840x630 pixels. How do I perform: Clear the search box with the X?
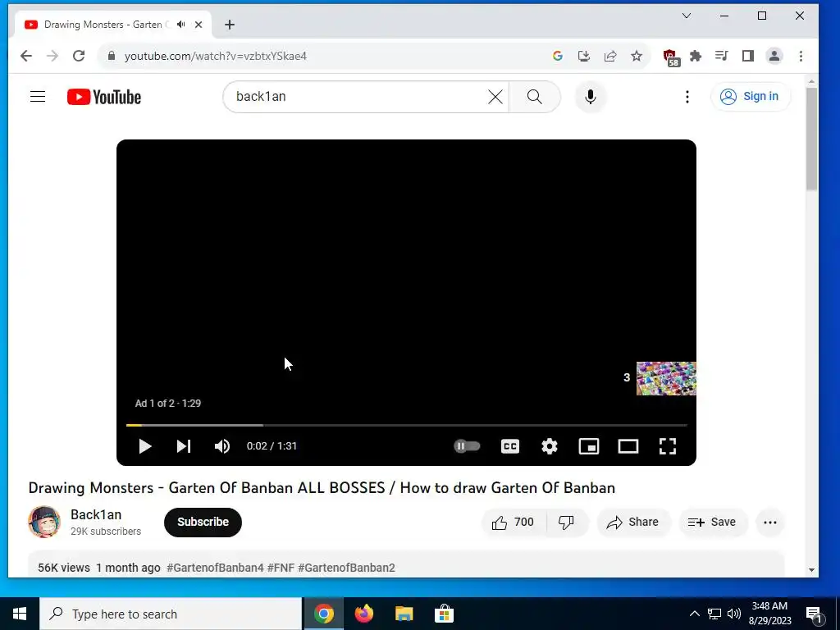(495, 97)
